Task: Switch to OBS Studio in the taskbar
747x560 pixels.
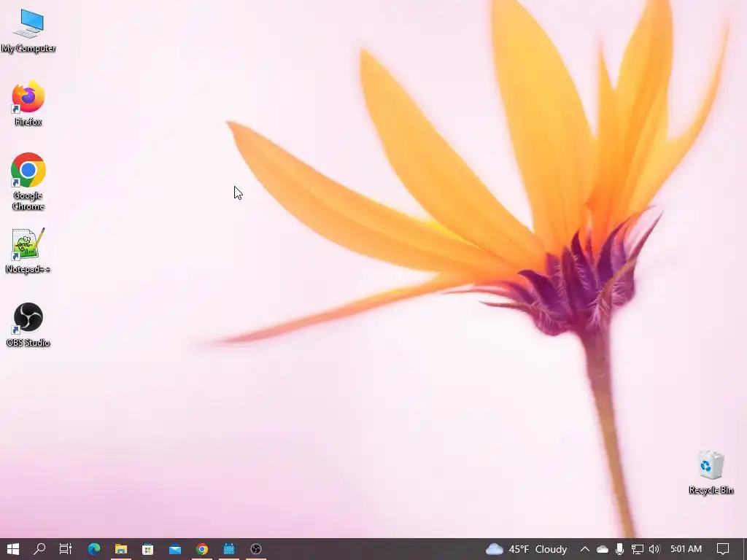Action: pos(256,549)
